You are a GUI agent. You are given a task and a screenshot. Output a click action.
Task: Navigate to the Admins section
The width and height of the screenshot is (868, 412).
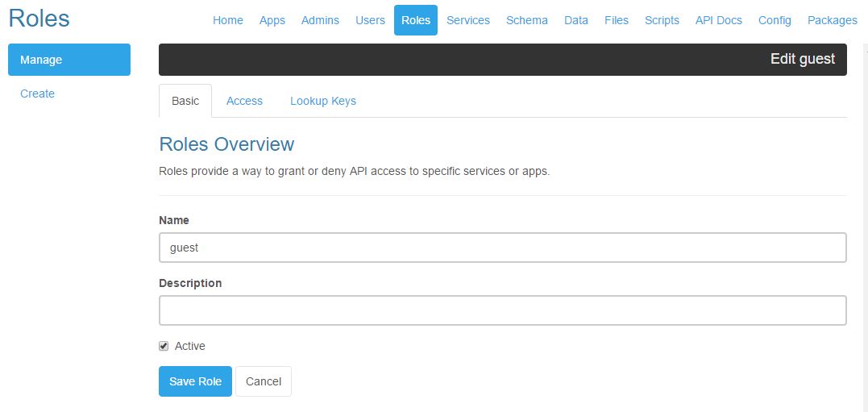320,20
